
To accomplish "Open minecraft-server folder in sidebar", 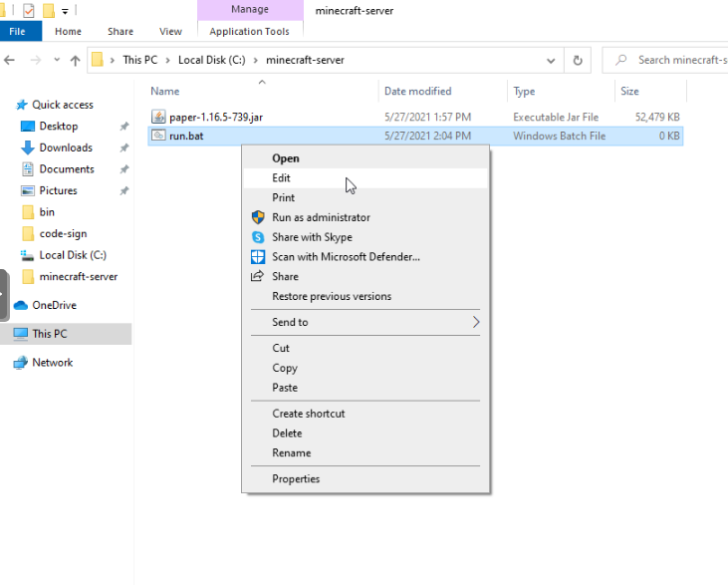I will 79,276.
